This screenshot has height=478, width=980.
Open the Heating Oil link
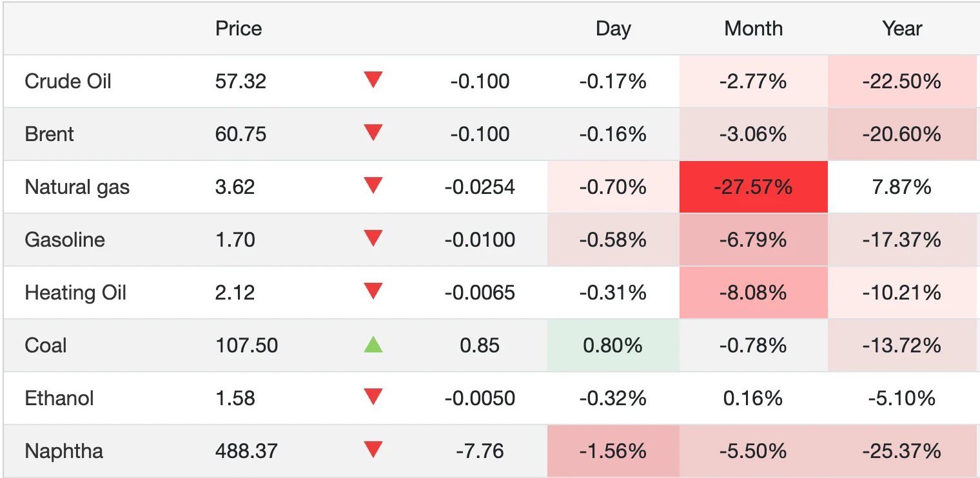pos(75,292)
